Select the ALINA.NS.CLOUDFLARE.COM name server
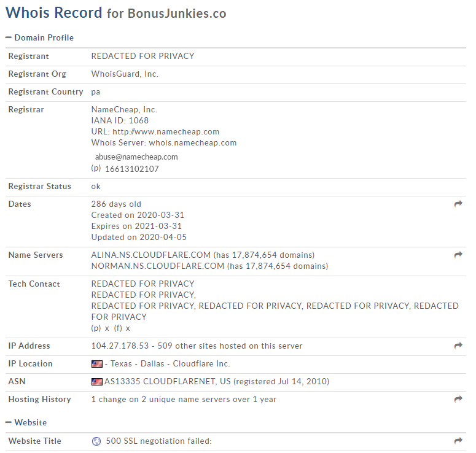The height and width of the screenshot is (453, 476). pos(151,255)
